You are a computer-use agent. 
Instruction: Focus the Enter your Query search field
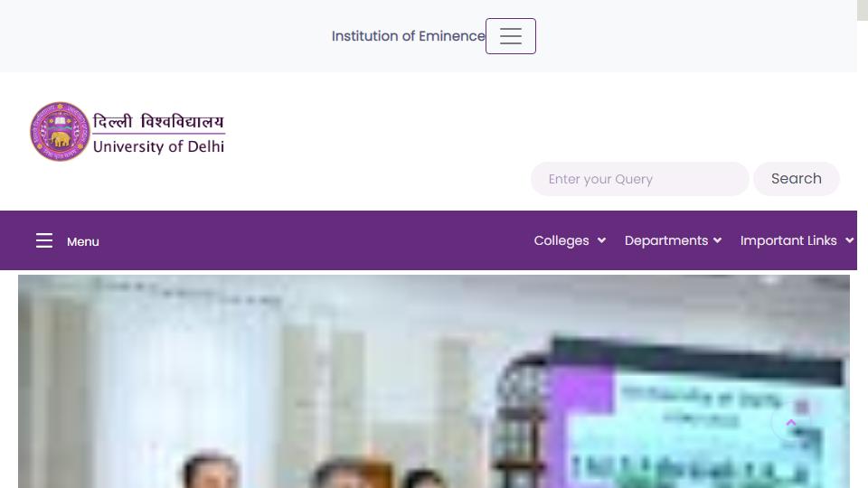tap(640, 179)
